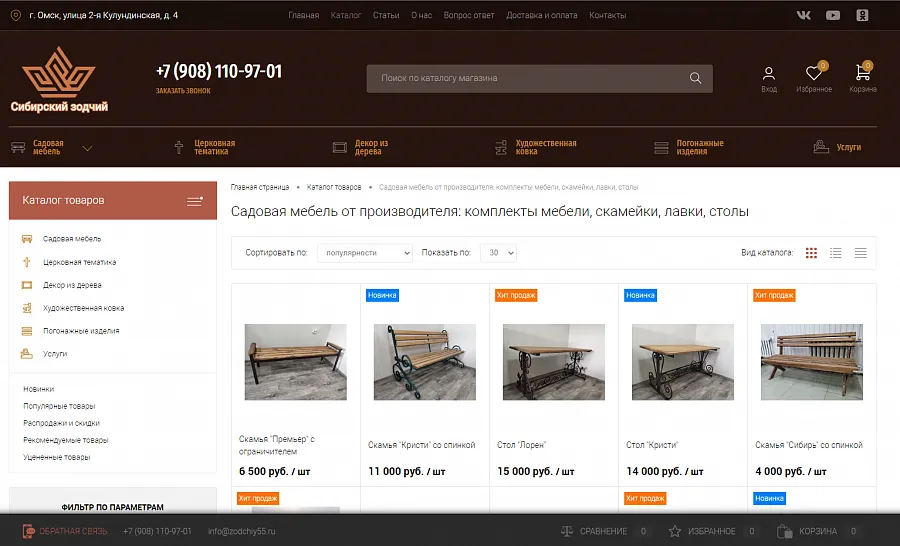Click Распродажи и скидки sidebar link
The height and width of the screenshot is (546, 900).
coord(61,423)
